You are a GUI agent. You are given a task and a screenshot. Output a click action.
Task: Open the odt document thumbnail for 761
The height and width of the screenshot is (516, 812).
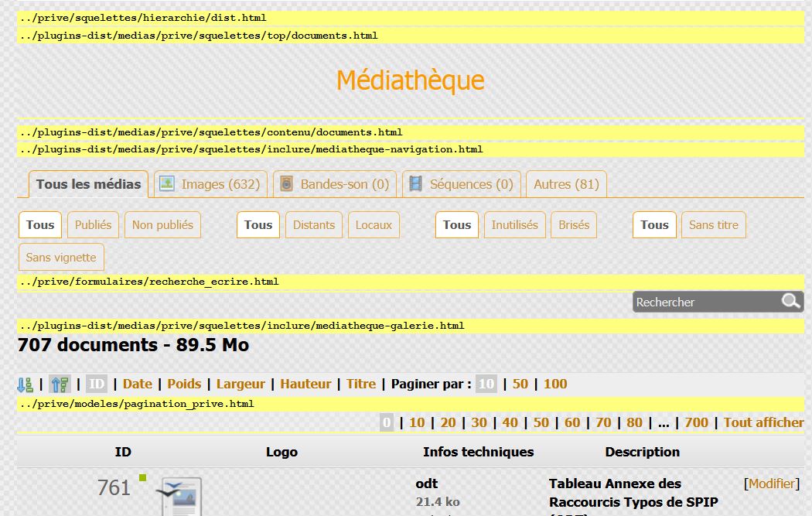pos(180,496)
